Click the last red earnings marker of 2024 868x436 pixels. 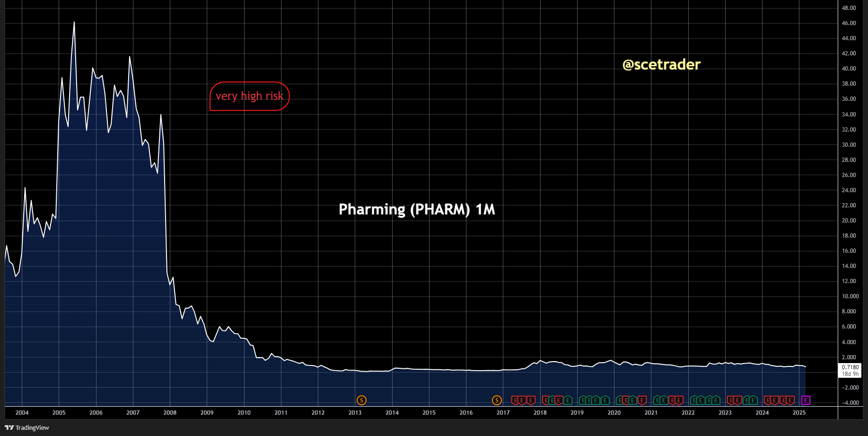point(790,400)
